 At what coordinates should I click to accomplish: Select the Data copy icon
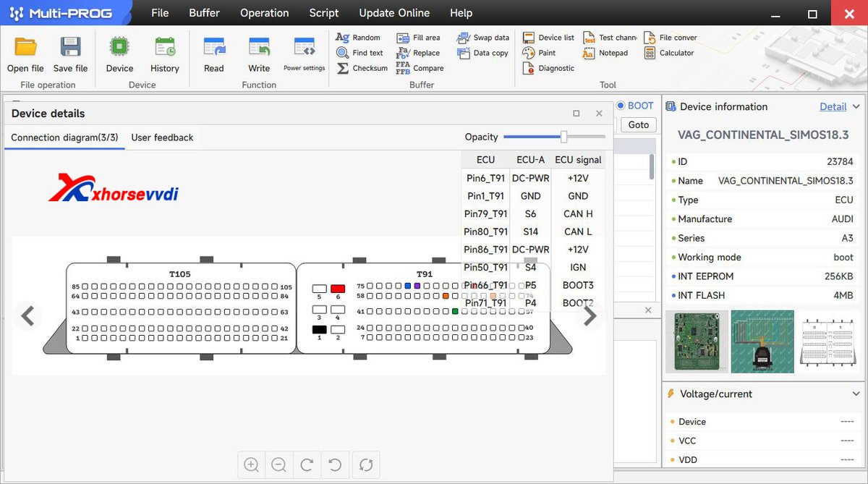(482, 52)
